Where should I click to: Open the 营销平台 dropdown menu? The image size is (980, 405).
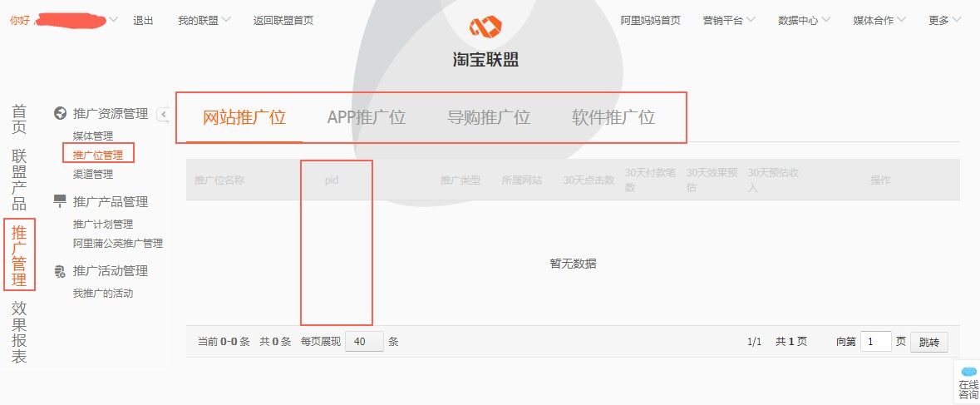729,20
